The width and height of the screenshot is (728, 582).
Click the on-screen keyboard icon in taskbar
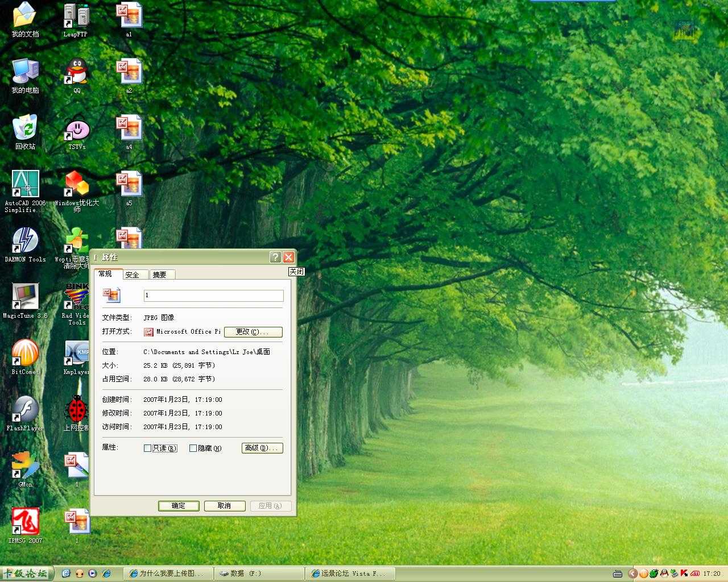[x=618, y=574]
